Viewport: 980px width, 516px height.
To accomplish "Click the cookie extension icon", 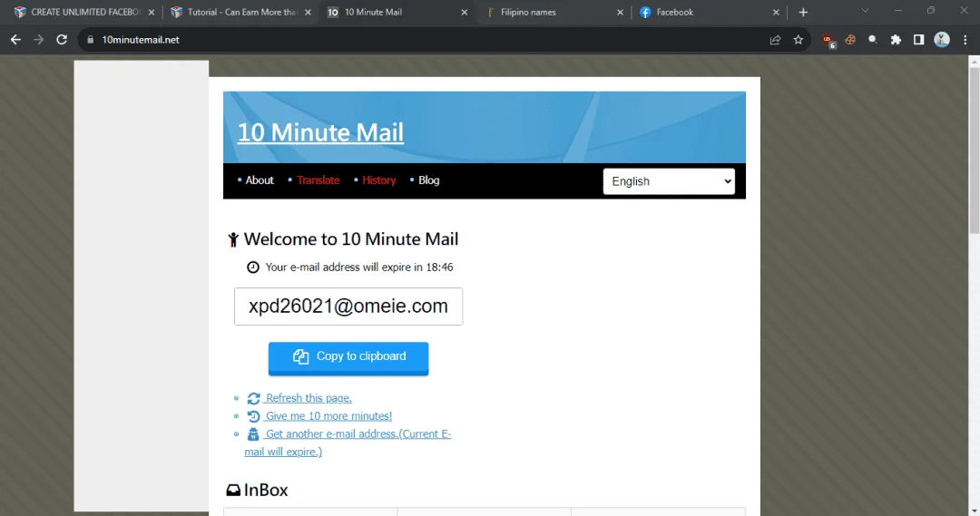I will [850, 39].
